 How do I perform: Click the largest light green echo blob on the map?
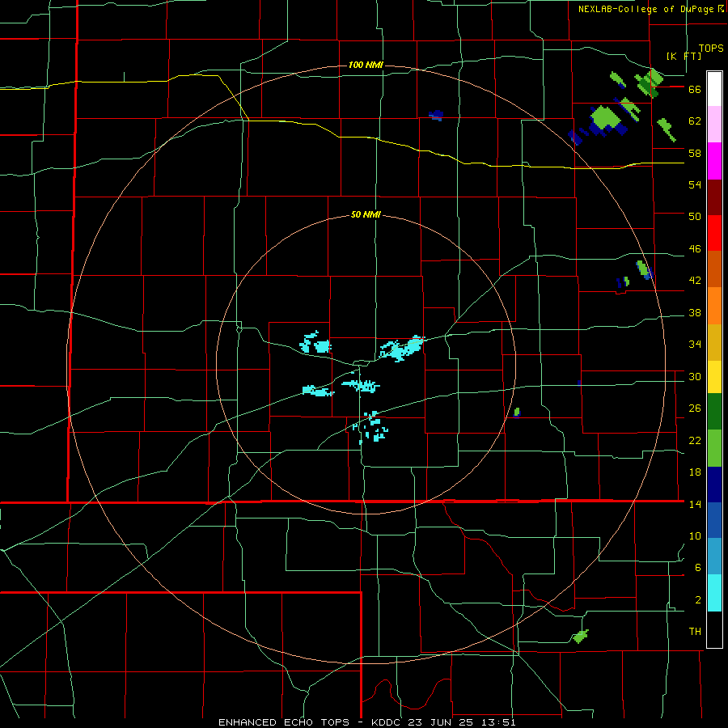click(x=605, y=117)
